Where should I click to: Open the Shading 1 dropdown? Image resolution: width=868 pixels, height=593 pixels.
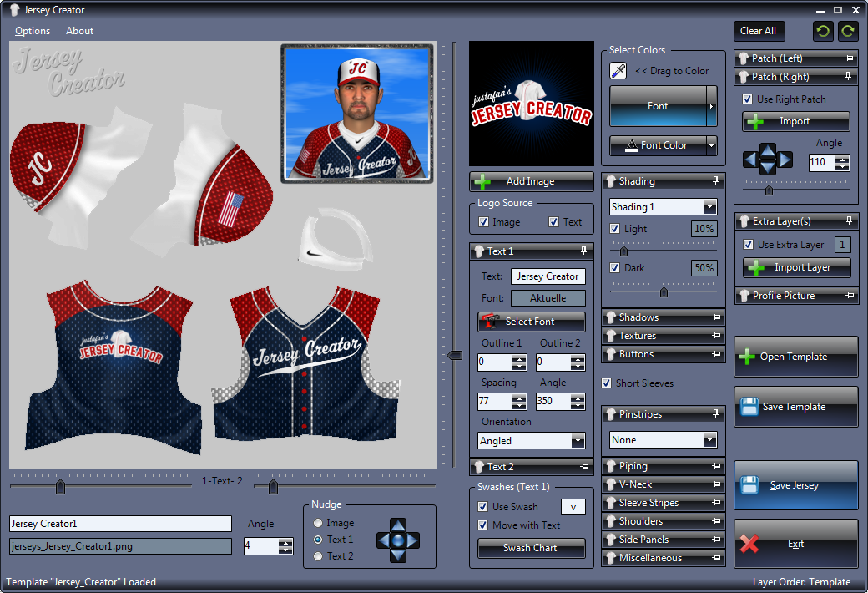click(709, 207)
